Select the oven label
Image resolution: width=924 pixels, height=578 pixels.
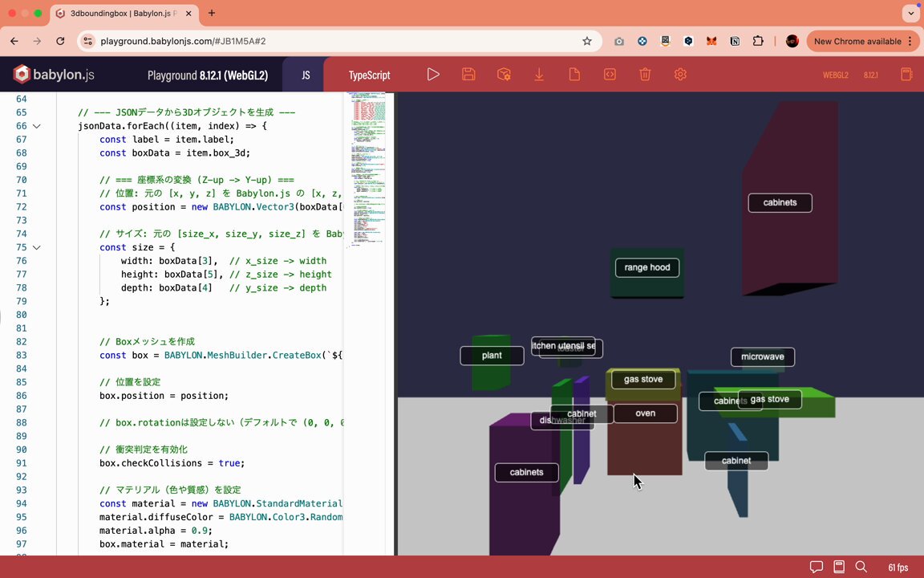(x=645, y=413)
